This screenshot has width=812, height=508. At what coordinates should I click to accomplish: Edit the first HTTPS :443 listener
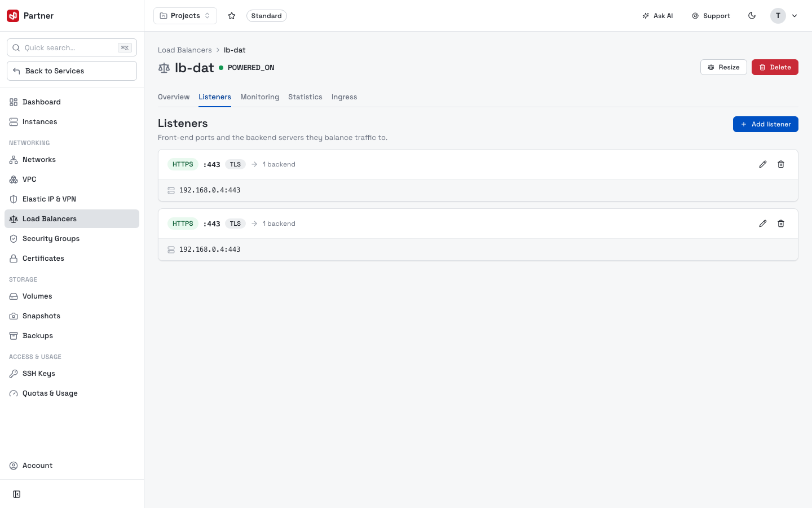(x=763, y=164)
